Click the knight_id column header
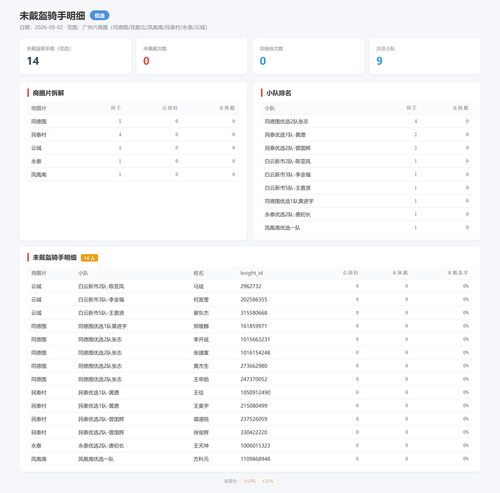This screenshot has height=493, width=500. coord(252,273)
